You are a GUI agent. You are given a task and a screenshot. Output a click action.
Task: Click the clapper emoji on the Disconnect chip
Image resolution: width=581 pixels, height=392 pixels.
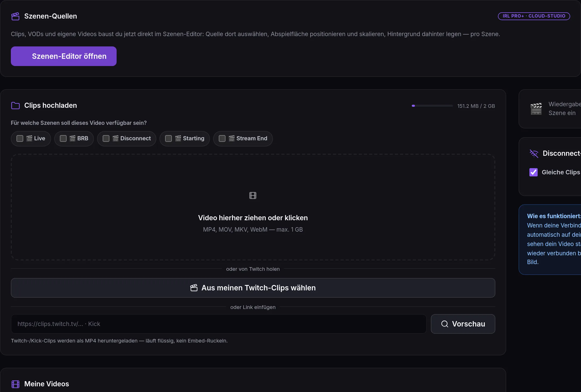(116, 138)
